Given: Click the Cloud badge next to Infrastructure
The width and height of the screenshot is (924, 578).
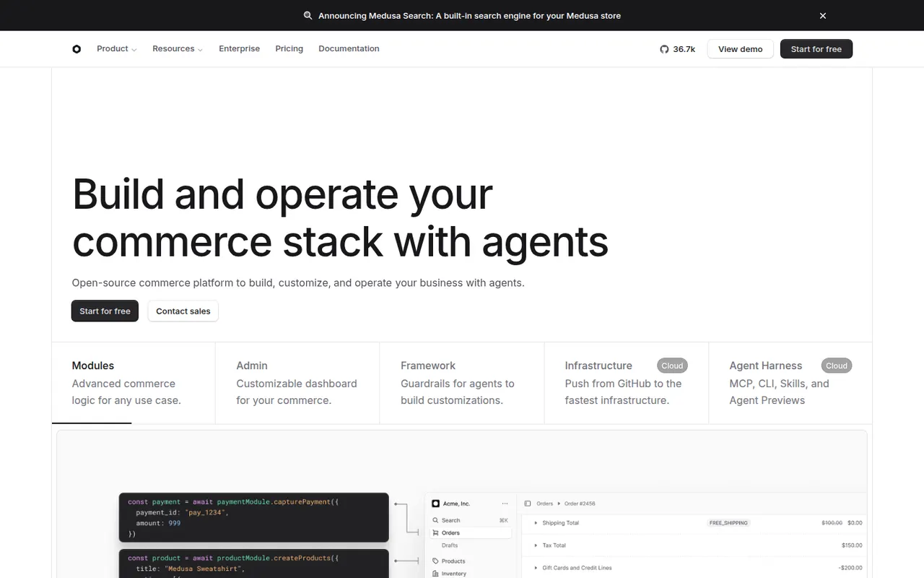Looking at the screenshot, I should 672,366.
